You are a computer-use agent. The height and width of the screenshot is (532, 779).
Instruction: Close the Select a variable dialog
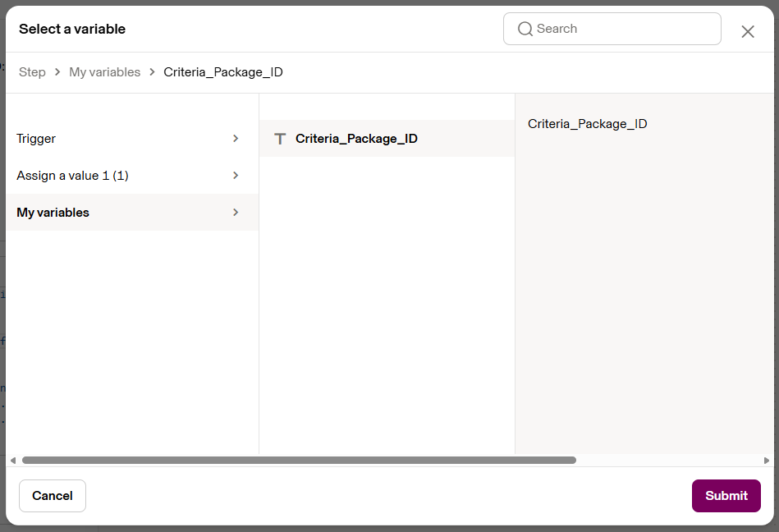click(748, 32)
